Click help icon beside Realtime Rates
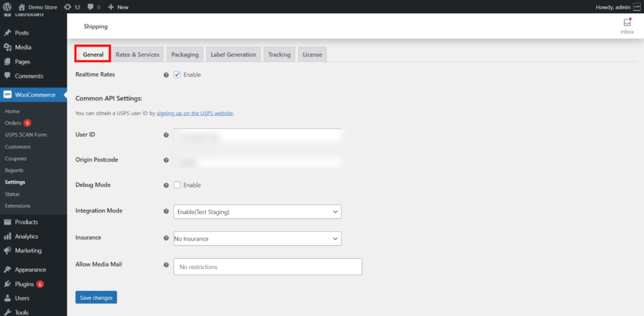The height and width of the screenshot is (316, 644). [x=166, y=75]
